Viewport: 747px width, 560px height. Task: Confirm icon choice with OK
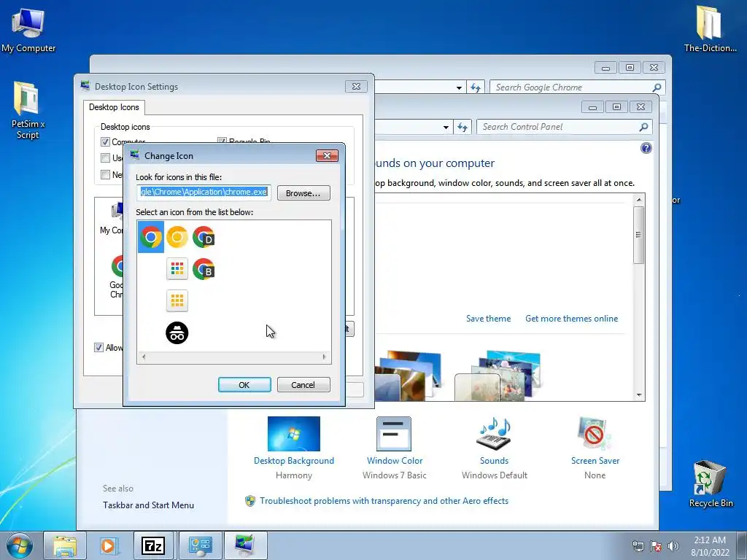[244, 385]
